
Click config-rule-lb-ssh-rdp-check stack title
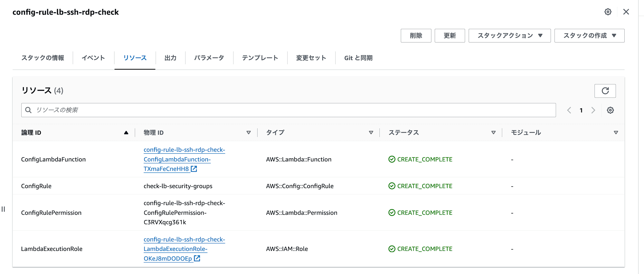pos(66,12)
